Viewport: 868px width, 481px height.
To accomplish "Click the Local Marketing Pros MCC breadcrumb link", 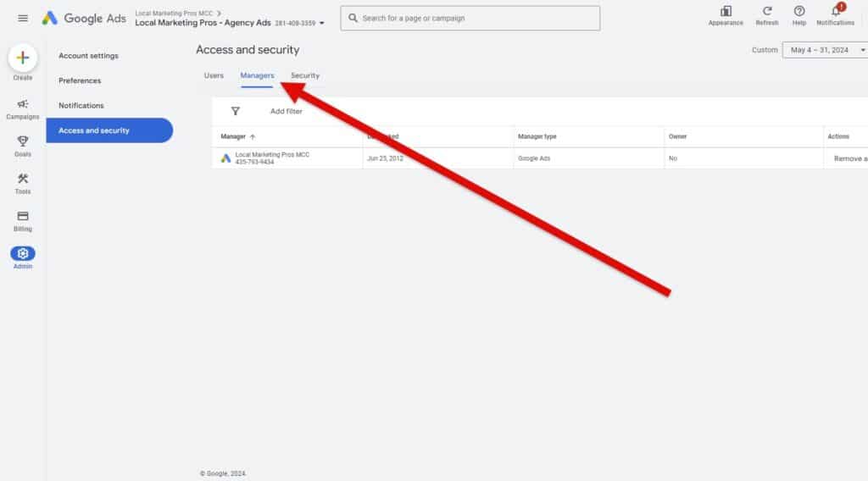I will (x=174, y=14).
